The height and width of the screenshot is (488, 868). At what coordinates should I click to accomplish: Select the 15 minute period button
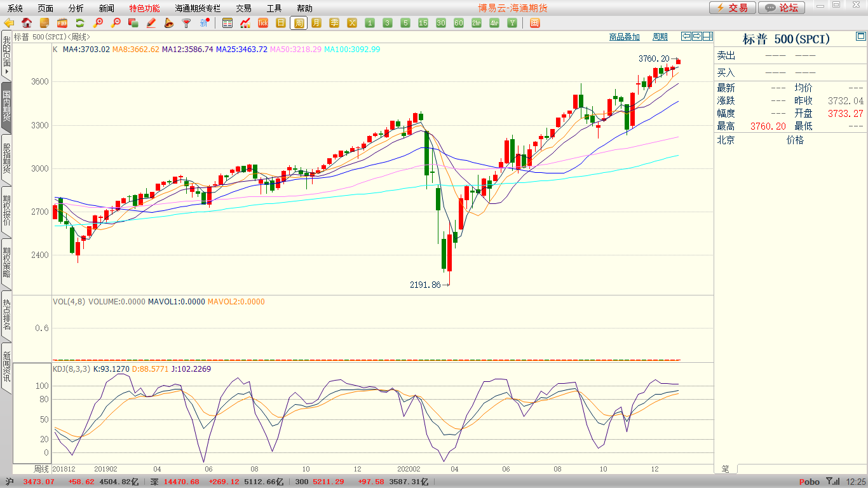tap(423, 23)
